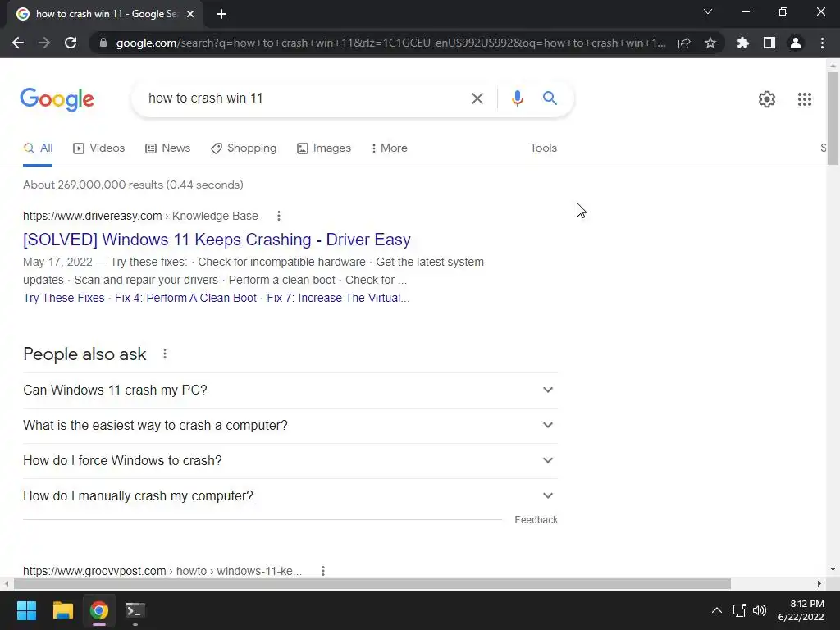The image size is (840, 630).
Task: Open People also ask options menu
Action: [x=165, y=354]
